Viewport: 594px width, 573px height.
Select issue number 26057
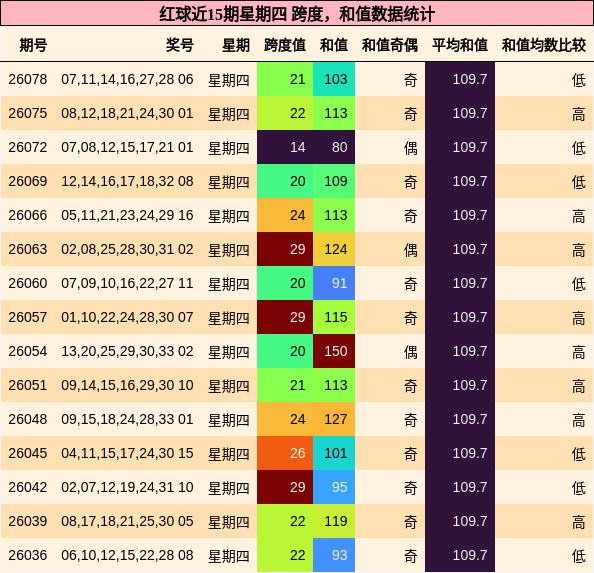point(28,317)
